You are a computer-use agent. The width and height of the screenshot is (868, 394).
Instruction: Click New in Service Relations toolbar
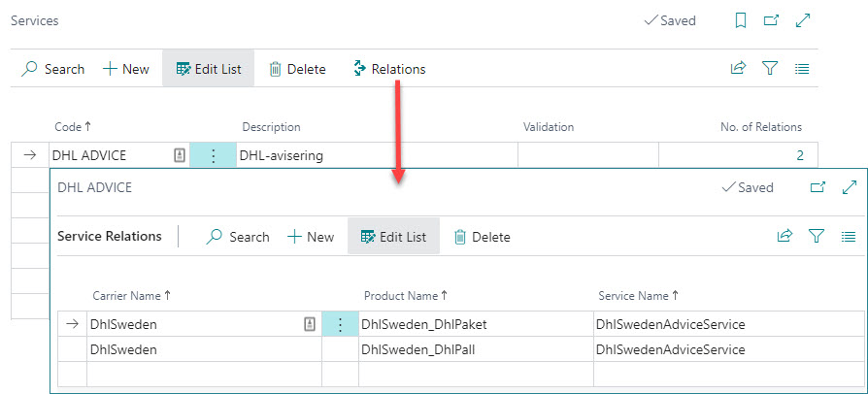[x=311, y=237]
